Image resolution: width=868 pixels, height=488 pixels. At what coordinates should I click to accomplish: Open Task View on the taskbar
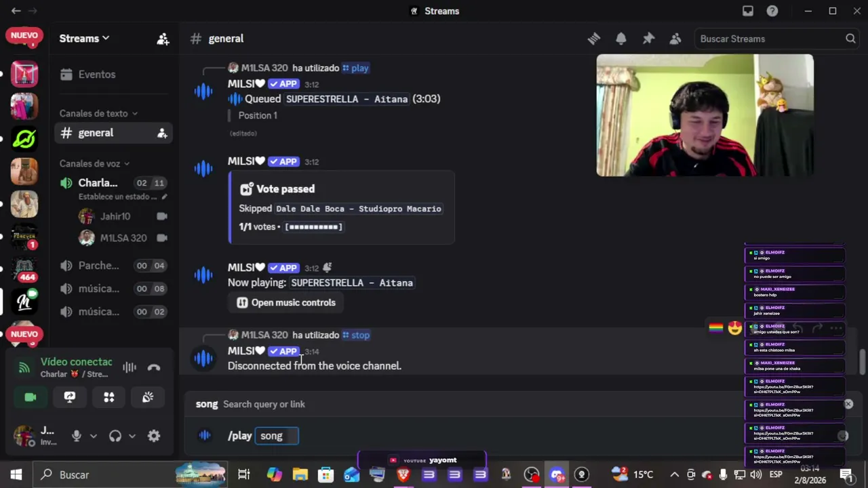[x=243, y=474]
